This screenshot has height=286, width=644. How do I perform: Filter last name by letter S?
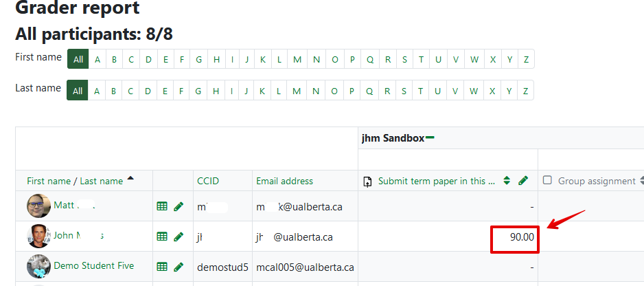[x=404, y=91]
